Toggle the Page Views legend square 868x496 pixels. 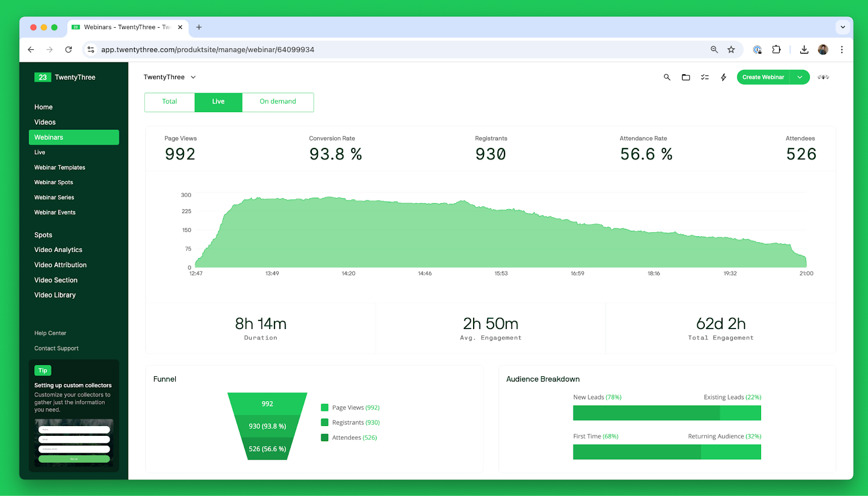click(324, 407)
